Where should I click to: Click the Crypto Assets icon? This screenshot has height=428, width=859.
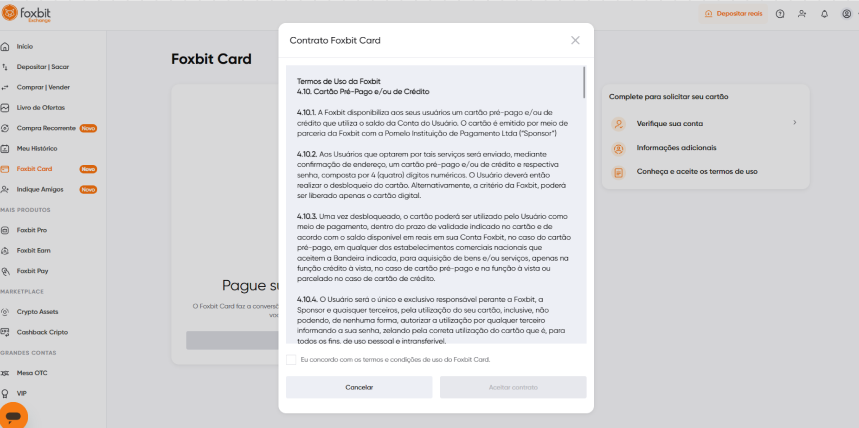coord(5,312)
